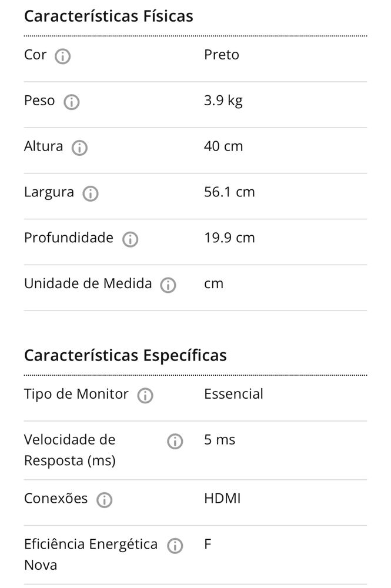
Task: Click the info icon beside Conexões
Action: (x=104, y=500)
